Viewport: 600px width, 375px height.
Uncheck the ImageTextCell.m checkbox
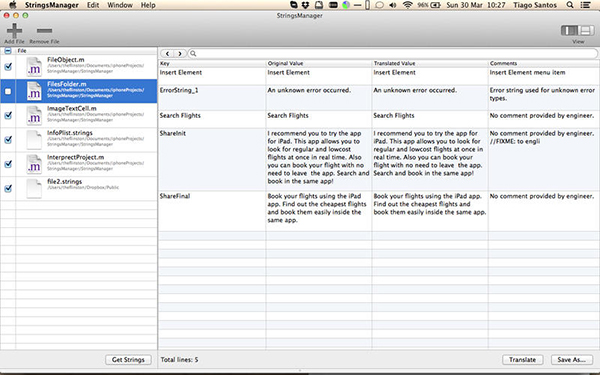tap(8, 115)
